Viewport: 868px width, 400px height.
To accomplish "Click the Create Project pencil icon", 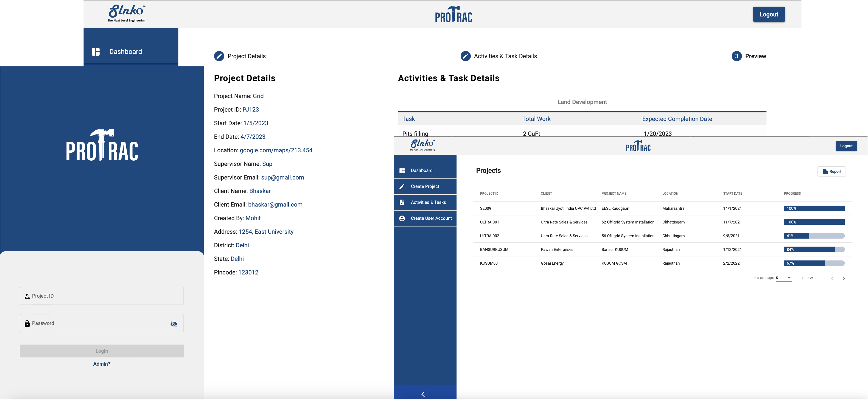I will coord(402,186).
